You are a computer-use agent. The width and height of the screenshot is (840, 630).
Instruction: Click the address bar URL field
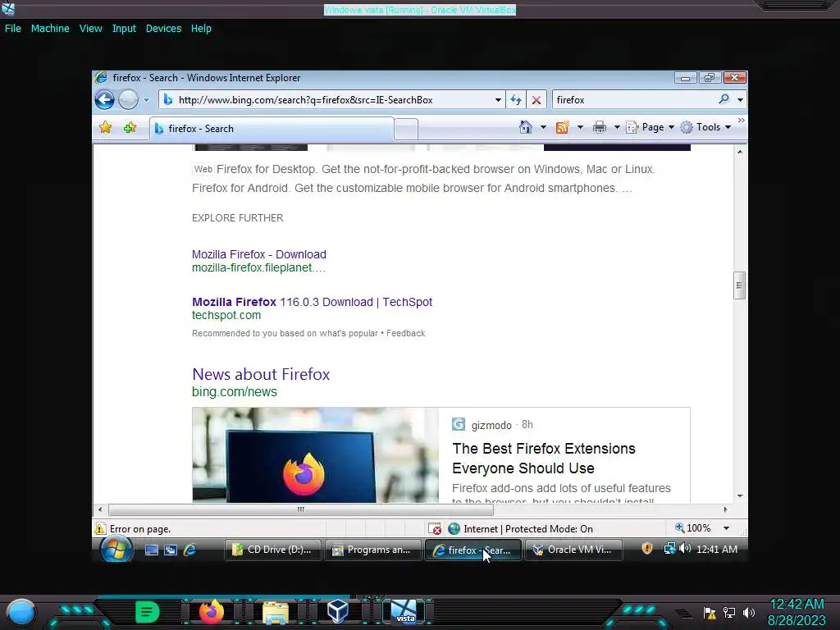click(326, 99)
